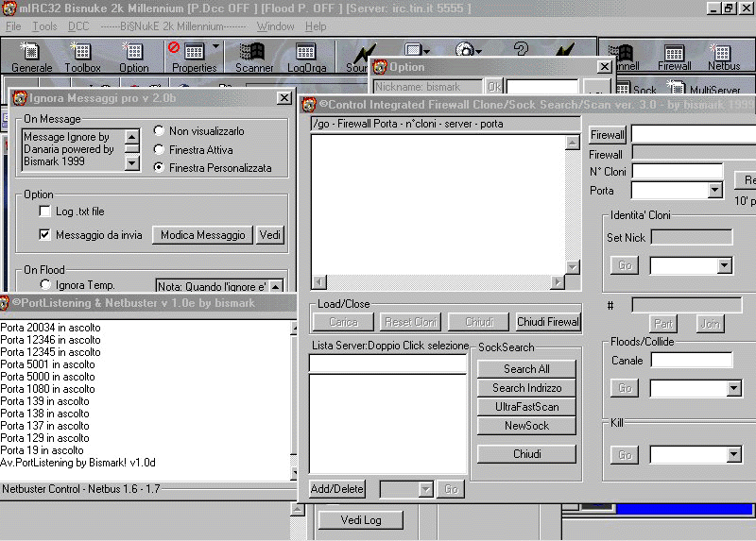756x541 pixels.
Task: Click the Search Indirizzo button
Action: (x=526, y=388)
